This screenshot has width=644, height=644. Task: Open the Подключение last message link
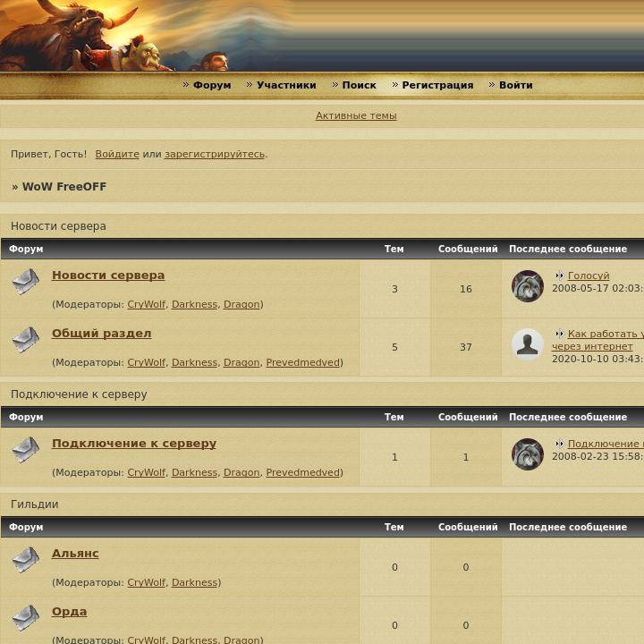(606, 444)
